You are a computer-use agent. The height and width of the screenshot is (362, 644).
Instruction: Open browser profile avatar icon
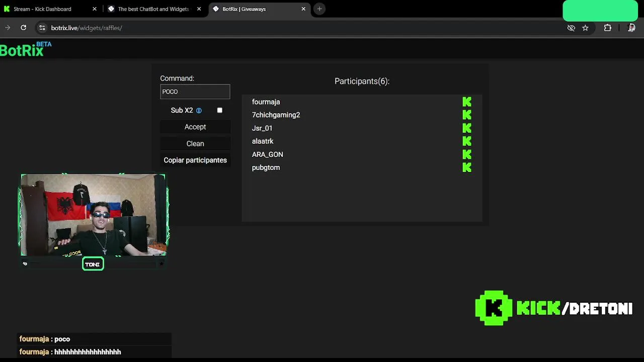click(x=631, y=28)
